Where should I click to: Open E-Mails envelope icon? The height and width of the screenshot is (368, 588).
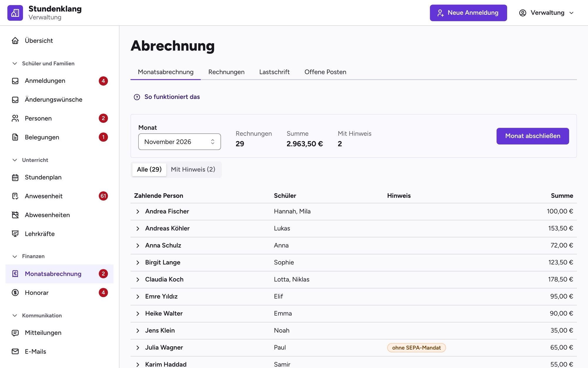pos(15,352)
